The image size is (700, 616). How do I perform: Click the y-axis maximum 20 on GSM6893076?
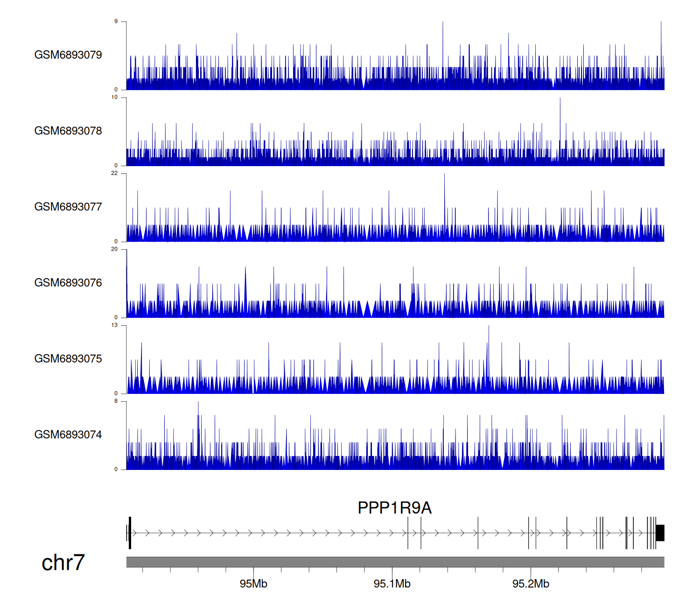[x=114, y=249]
